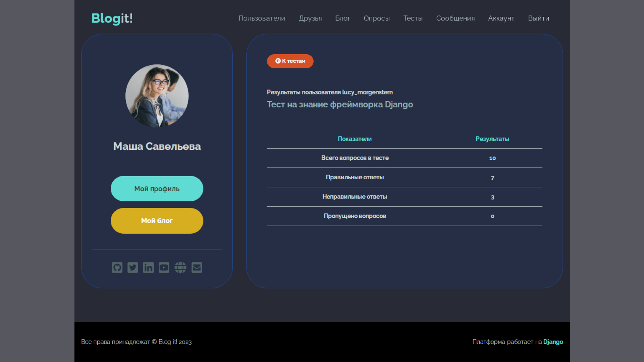Screen dimensions: 644x362
Task: Open Опросы navigation section
Action: point(376,18)
